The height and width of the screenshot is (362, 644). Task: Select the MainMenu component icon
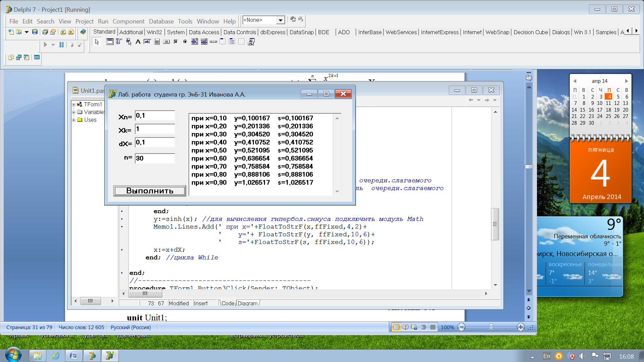[x=119, y=42]
